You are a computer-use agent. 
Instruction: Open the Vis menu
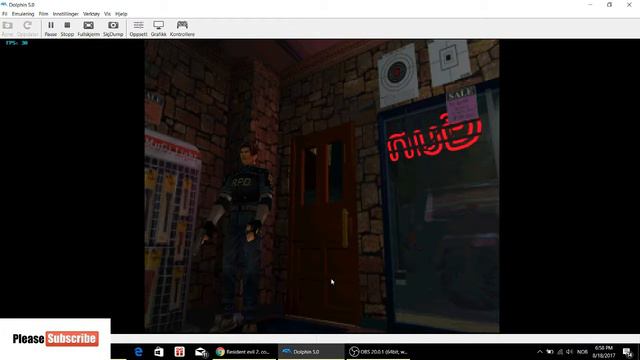107,14
